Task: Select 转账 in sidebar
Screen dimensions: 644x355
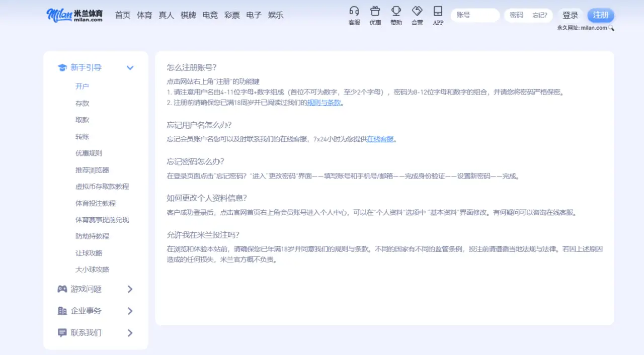Action: coord(83,136)
